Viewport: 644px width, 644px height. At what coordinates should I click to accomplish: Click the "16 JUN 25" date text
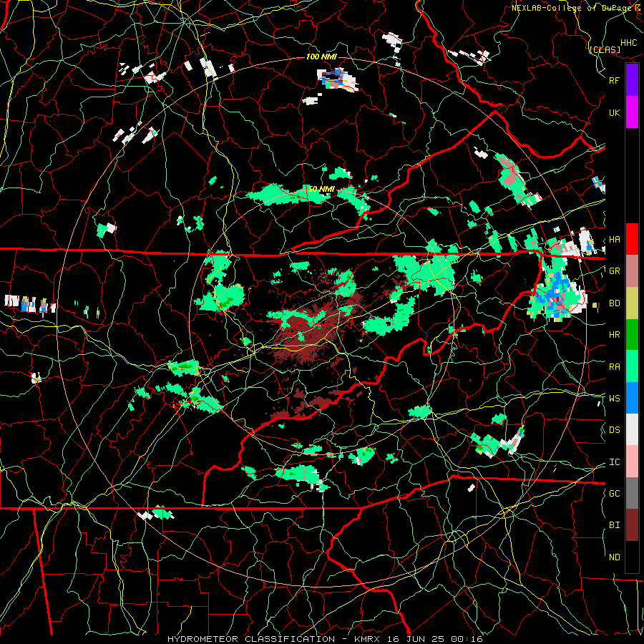point(416,639)
